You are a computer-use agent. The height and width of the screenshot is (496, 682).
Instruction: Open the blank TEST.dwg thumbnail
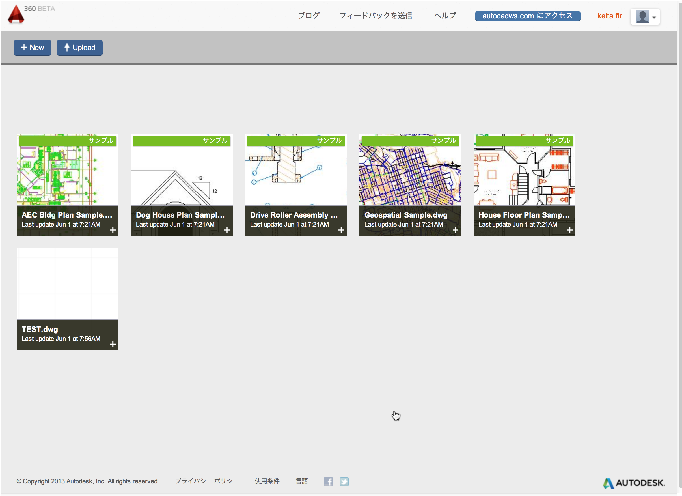(67, 284)
